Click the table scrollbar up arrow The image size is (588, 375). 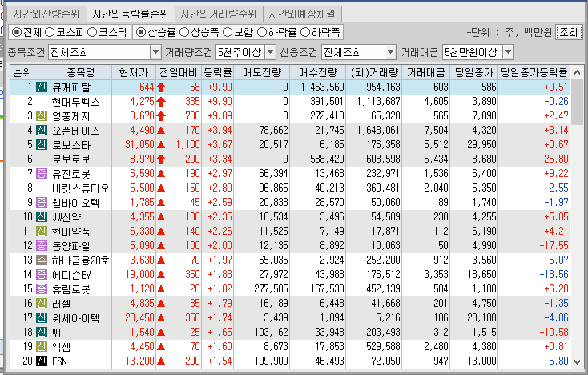pos(577,72)
